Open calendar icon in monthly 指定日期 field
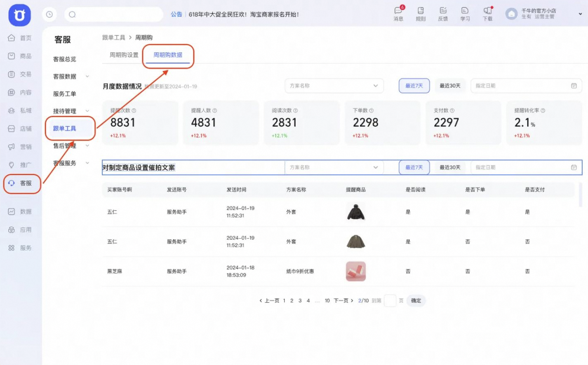 (x=574, y=86)
